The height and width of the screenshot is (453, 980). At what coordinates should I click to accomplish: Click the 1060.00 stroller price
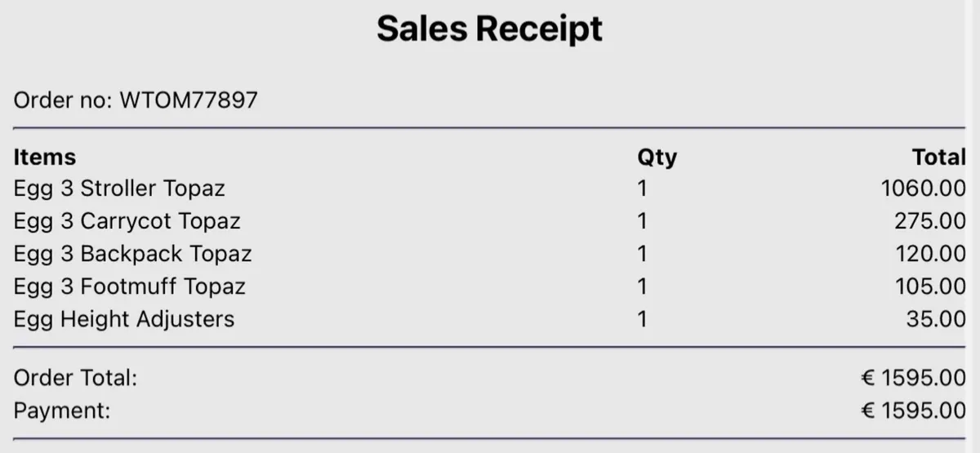tap(923, 189)
